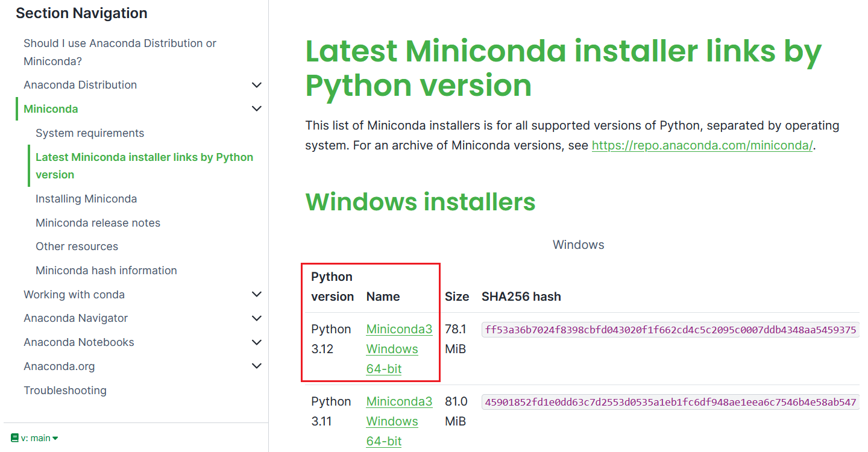Click the 'Python 3.12' version cell

(331, 339)
